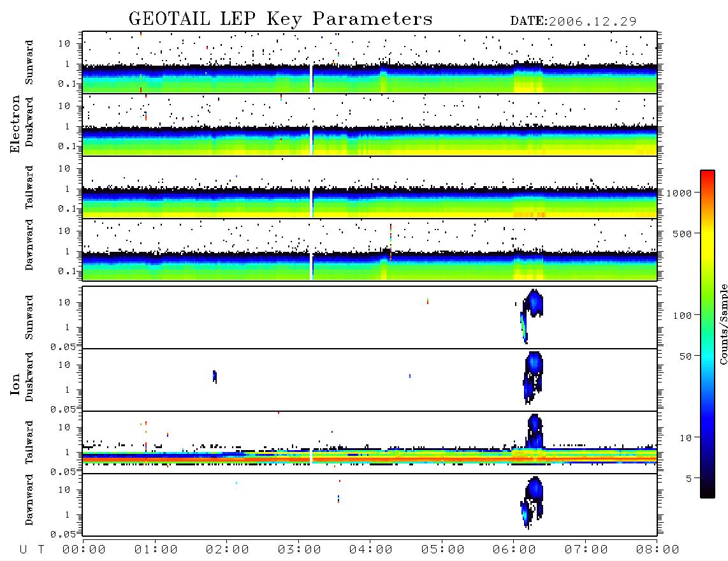Click the 04:00 time tick label
The image size is (728, 561).
371,550
